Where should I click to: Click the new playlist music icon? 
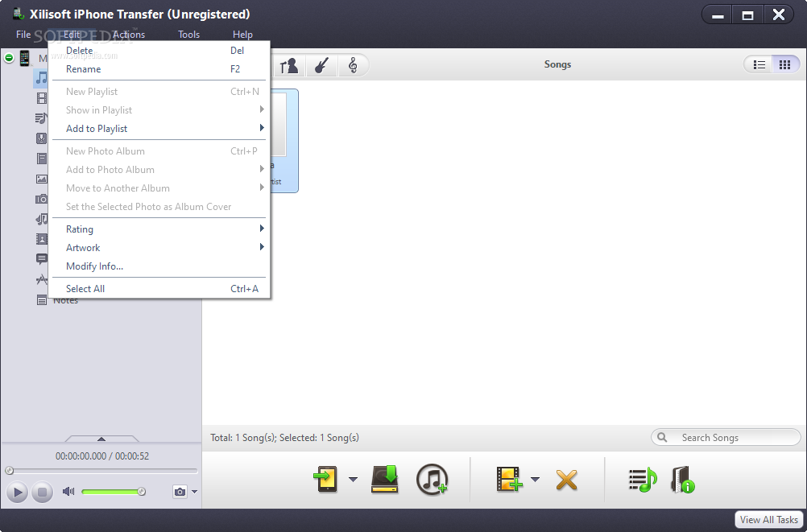pyautogui.click(x=643, y=480)
